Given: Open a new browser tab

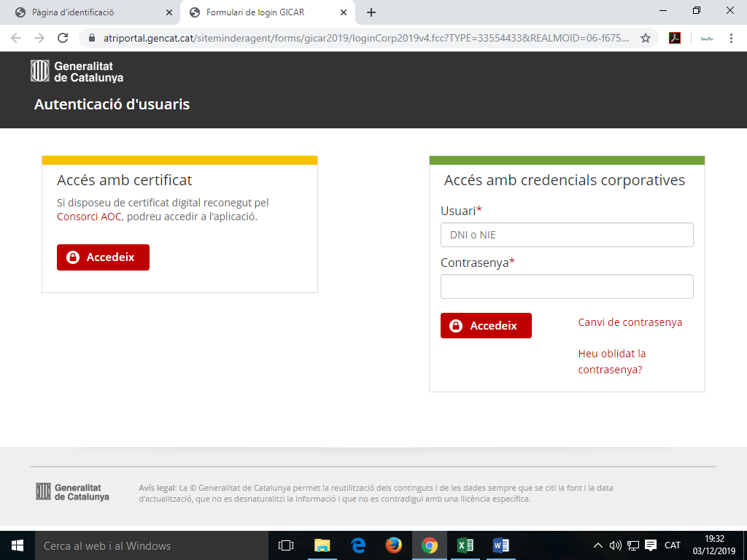Looking at the screenshot, I should (371, 12).
